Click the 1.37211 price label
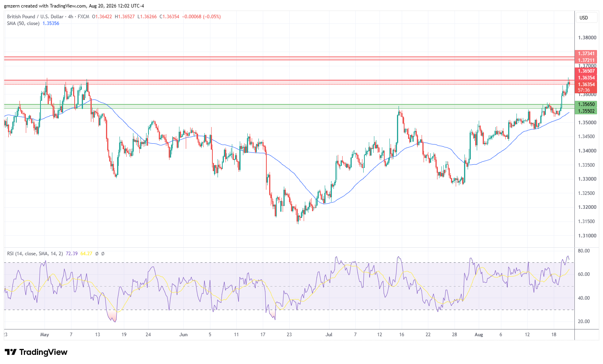The width and height of the screenshot is (603, 364). point(586,60)
